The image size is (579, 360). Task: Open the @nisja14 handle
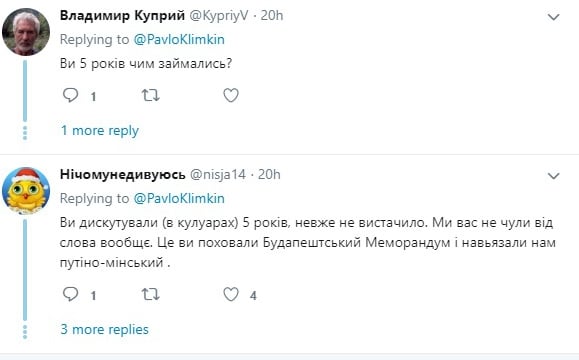[218, 174]
